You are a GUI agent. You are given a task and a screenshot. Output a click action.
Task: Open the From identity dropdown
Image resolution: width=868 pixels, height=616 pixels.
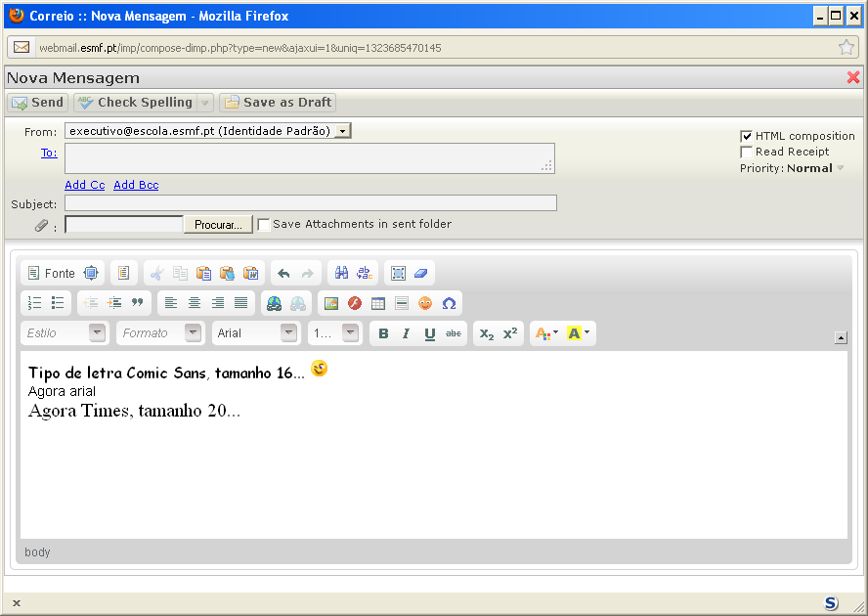[x=342, y=131]
